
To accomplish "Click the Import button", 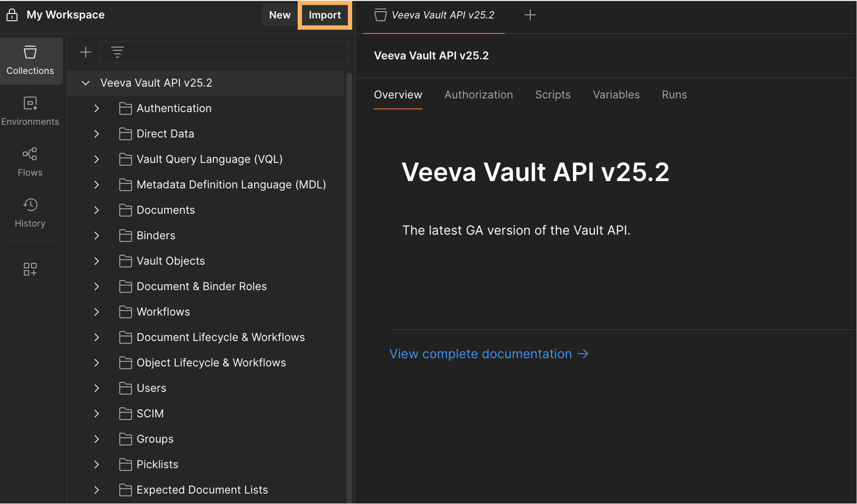I will coord(324,15).
